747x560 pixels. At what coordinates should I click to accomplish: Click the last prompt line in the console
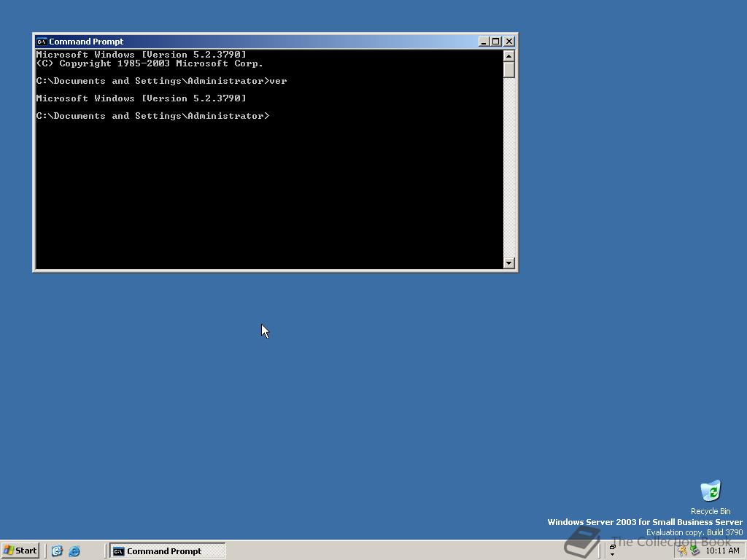pyautogui.click(x=153, y=116)
